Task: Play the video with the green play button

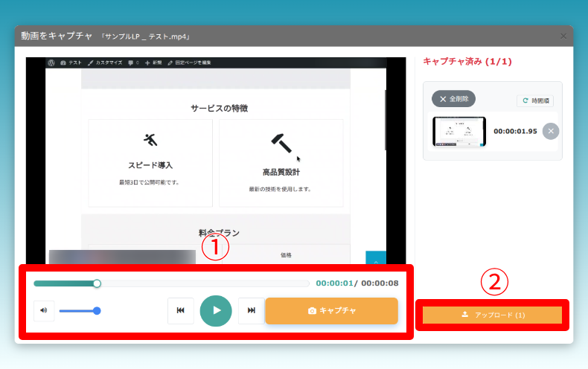Action: click(x=216, y=310)
